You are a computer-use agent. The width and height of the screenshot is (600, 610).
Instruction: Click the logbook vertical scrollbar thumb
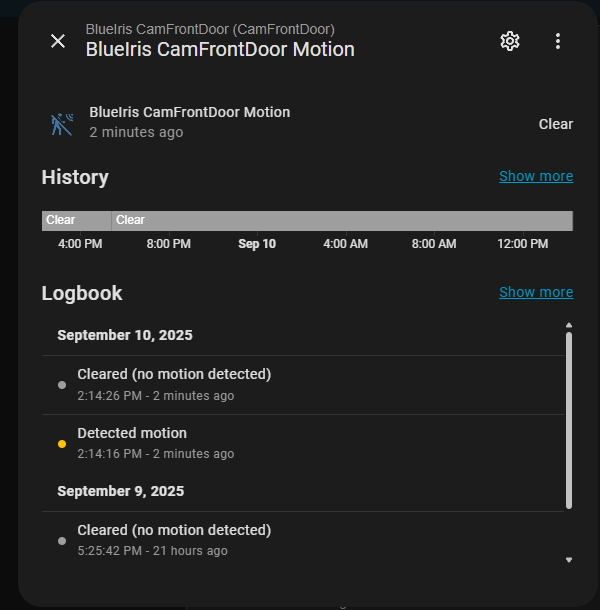tap(569, 420)
